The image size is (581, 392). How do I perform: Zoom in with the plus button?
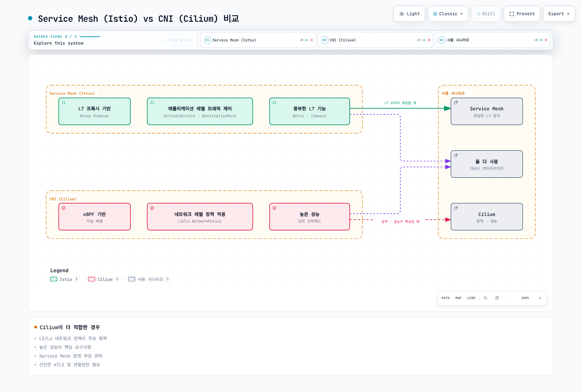coord(540,298)
